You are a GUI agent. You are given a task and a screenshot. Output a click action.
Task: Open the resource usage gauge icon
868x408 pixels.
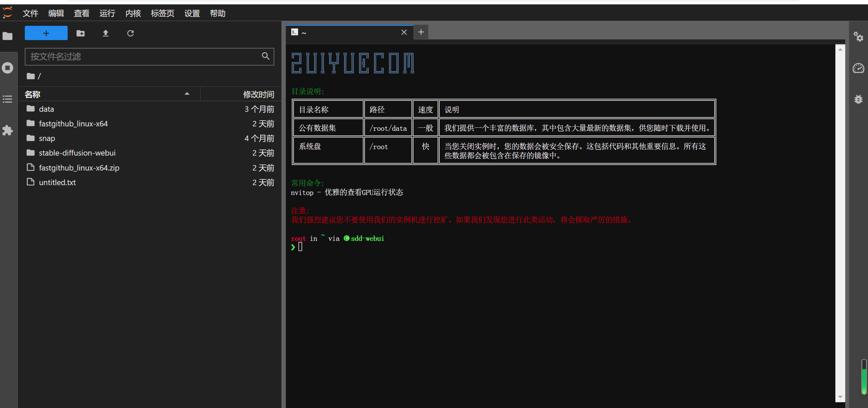(x=858, y=68)
